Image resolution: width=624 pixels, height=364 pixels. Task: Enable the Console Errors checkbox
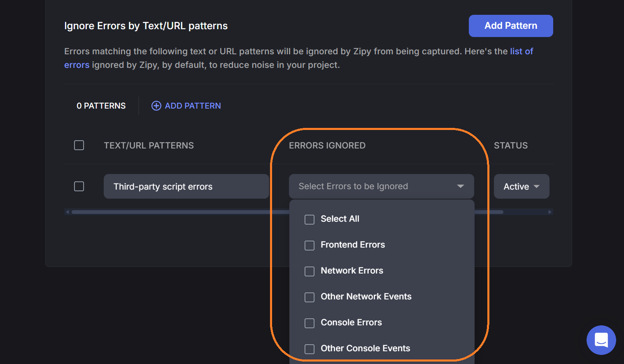point(310,323)
